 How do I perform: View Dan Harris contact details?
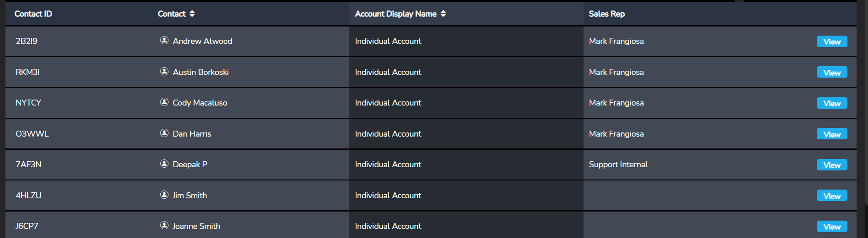tap(831, 134)
